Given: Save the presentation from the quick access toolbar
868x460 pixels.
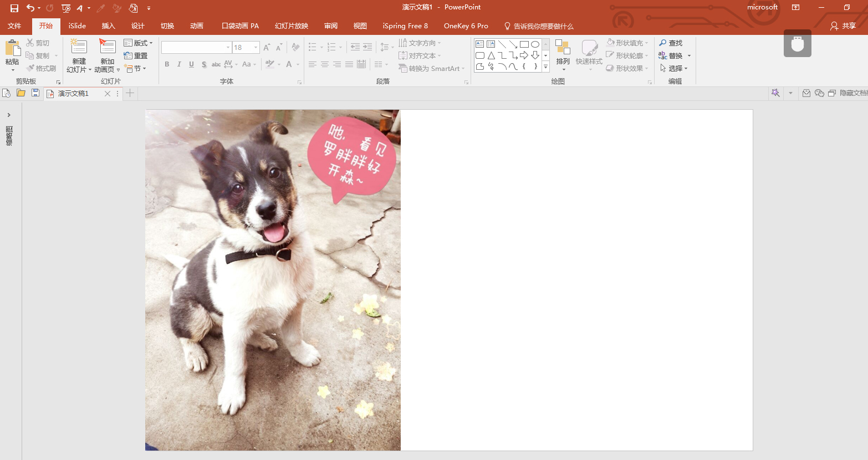Looking at the screenshot, I should click(x=14, y=8).
